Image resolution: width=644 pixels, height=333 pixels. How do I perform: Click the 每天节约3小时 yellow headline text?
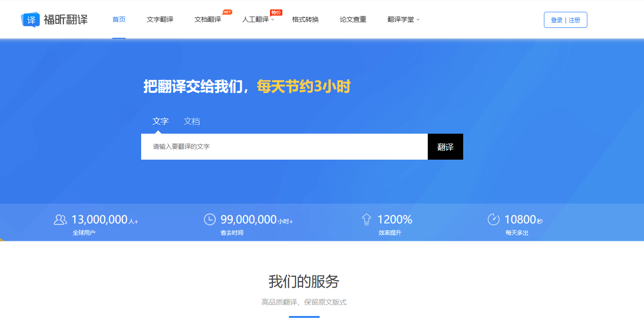(304, 86)
